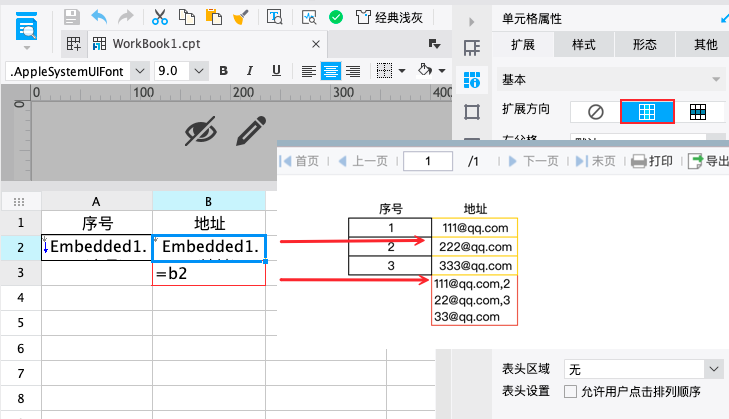Open the font size 9.0 dropdown
This screenshot has width=729, height=419.
point(199,71)
